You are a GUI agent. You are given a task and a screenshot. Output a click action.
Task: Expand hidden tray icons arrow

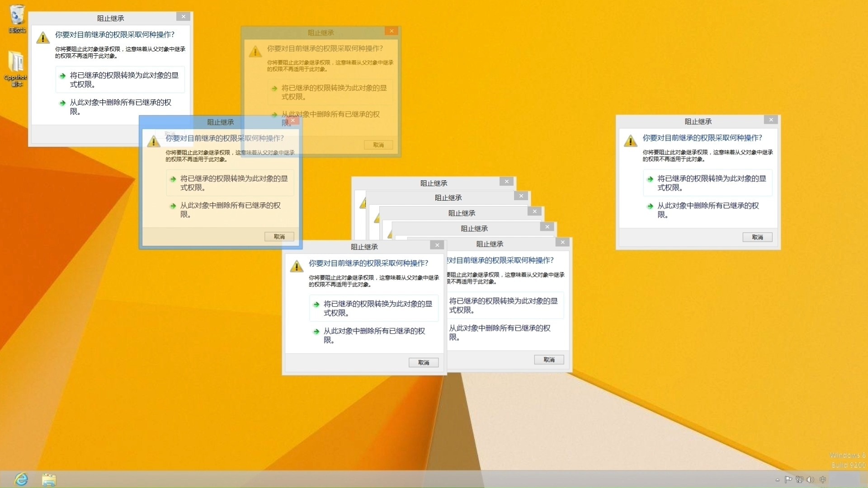(778, 479)
